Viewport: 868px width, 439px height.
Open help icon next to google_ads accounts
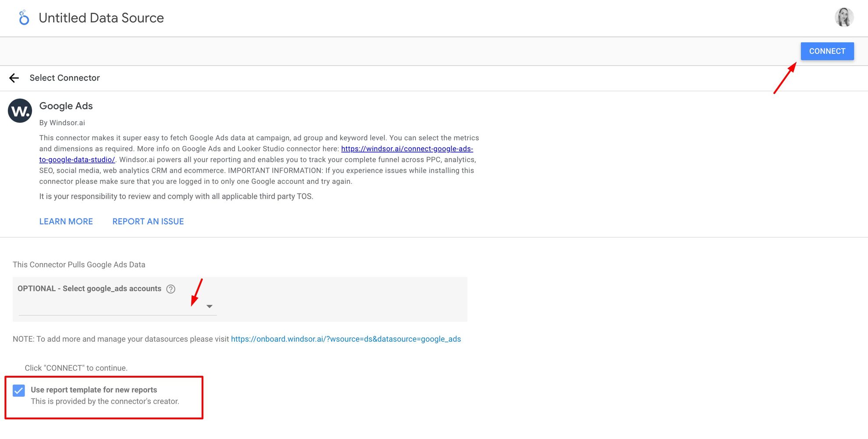[171, 289]
